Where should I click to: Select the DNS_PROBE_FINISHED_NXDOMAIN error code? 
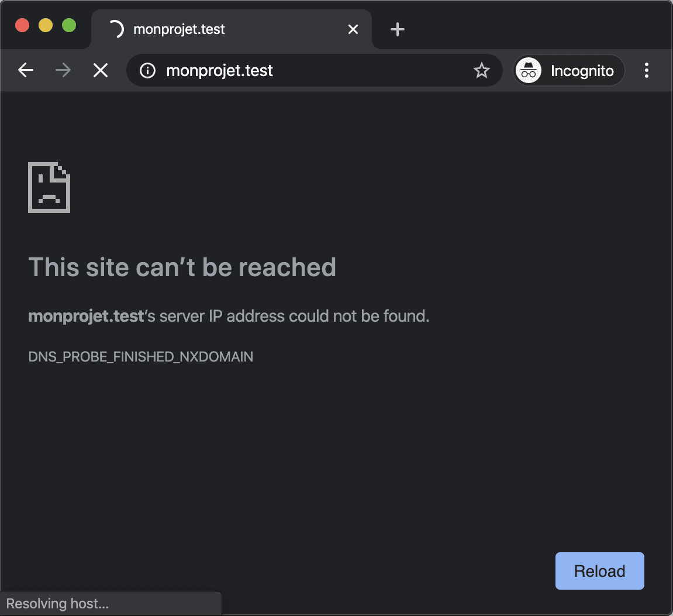tap(140, 356)
